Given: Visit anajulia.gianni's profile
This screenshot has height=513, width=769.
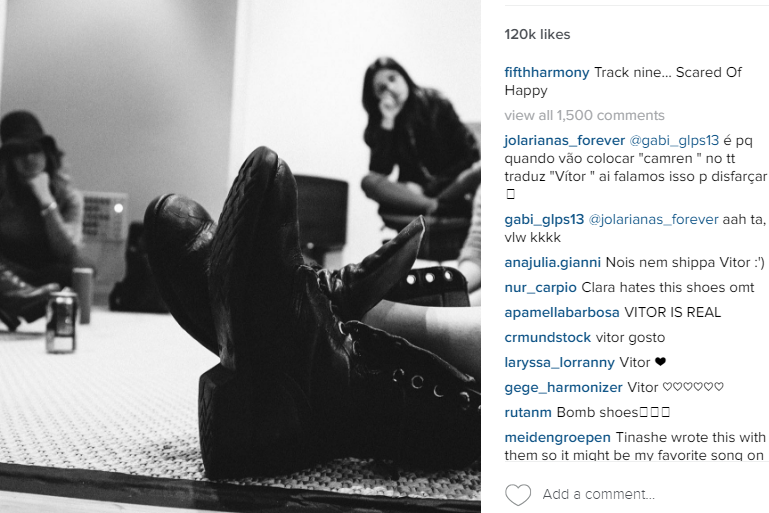Looking at the screenshot, I should pyautogui.click(x=553, y=262).
